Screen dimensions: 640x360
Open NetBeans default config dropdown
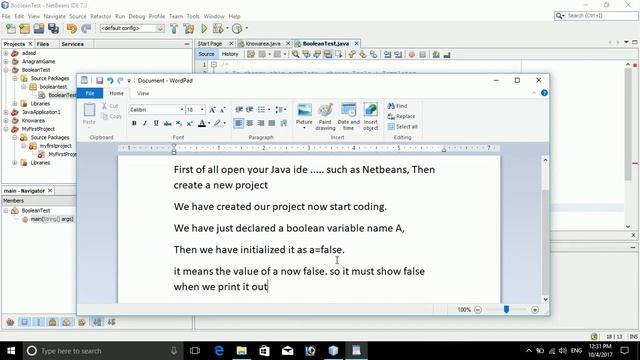click(x=160, y=29)
